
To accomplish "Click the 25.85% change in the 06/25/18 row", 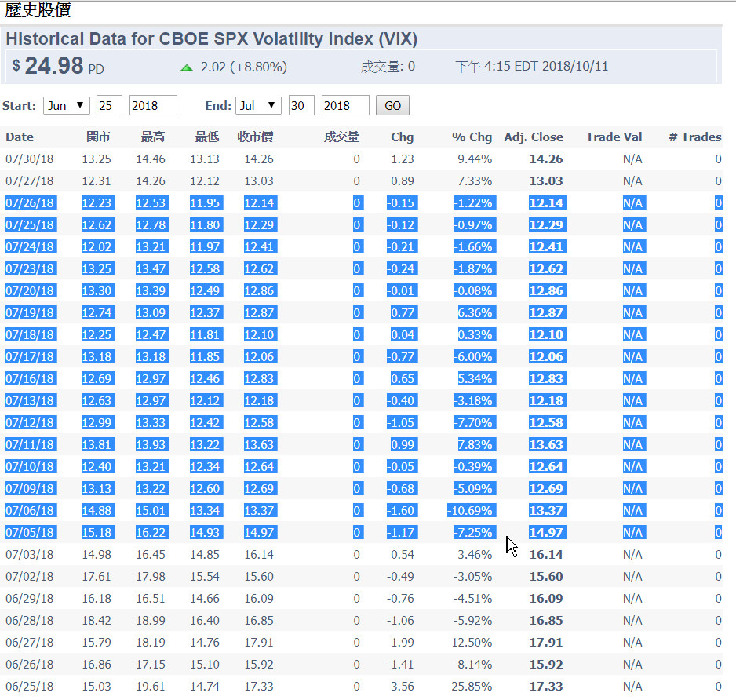I will tap(472, 687).
